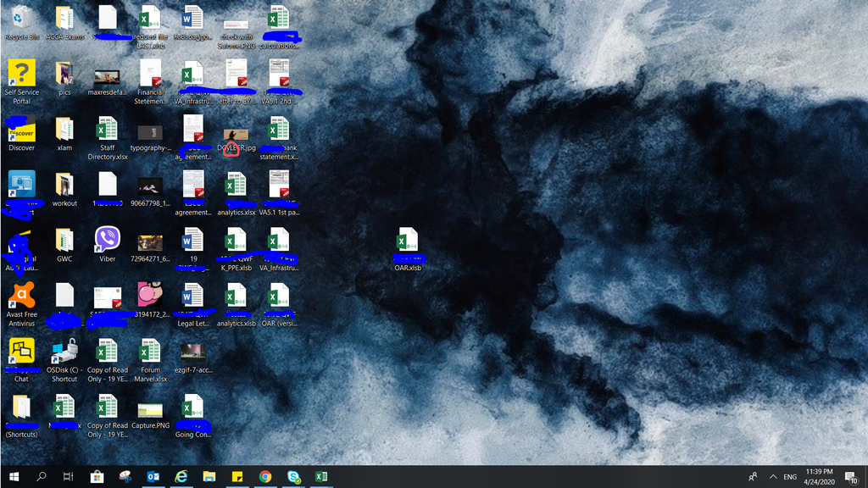This screenshot has height=488, width=868.
Task: Switch to Excel in the taskbar
Action: (x=321, y=476)
